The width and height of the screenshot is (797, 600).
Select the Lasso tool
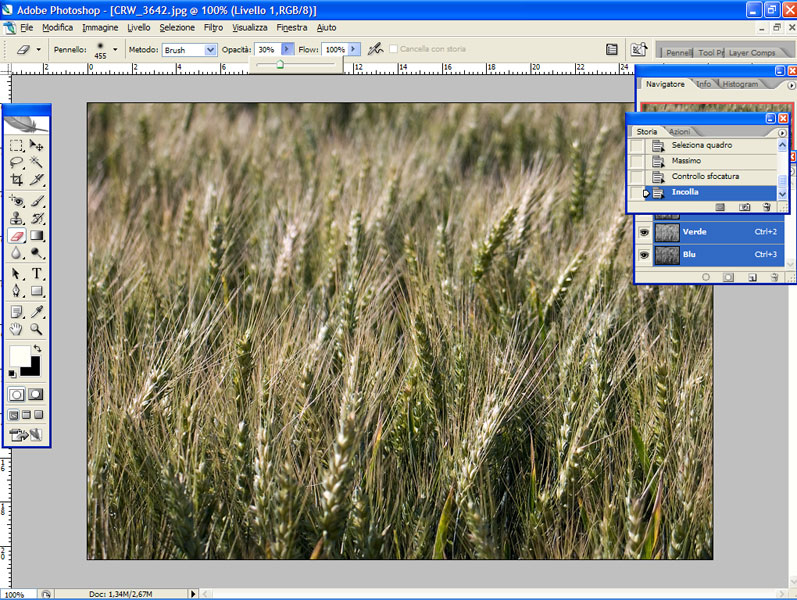(17, 163)
